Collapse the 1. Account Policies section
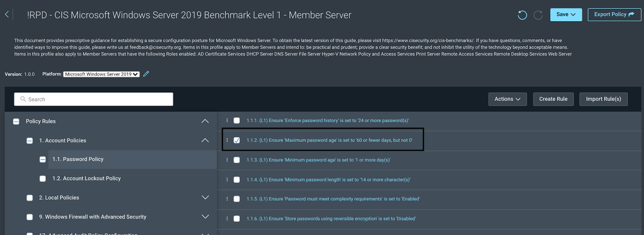Screen dimensions: 644x235 pos(205,141)
